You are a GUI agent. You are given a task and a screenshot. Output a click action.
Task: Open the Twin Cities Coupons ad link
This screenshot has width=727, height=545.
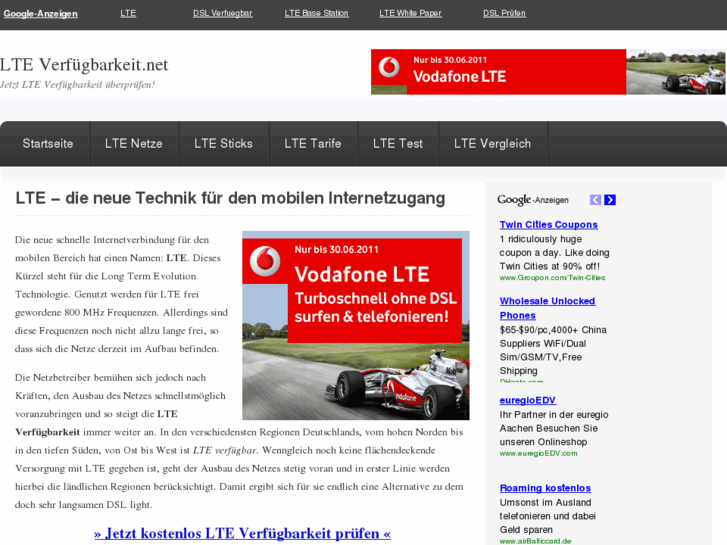coord(548,224)
